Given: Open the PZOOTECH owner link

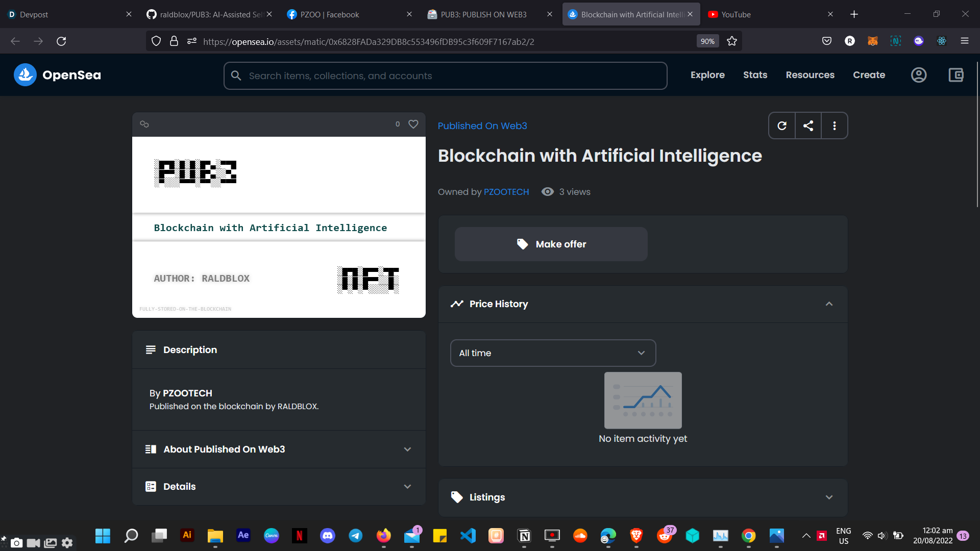Looking at the screenshot, I should pos(506,192).
